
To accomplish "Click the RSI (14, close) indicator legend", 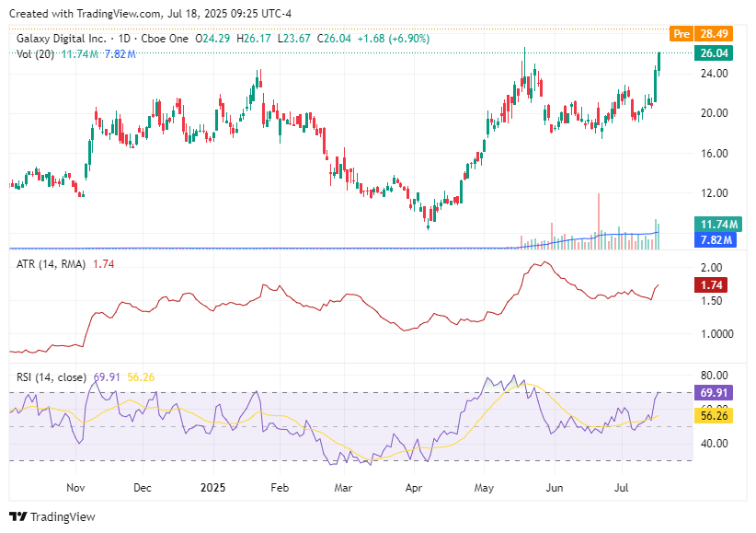I will point(52,377).
